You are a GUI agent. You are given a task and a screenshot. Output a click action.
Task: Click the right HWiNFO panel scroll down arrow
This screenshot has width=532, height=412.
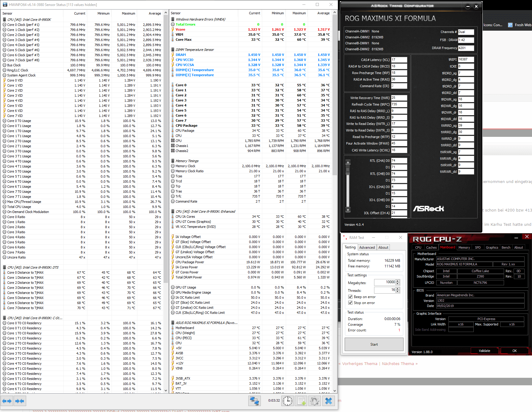point(335,391)
